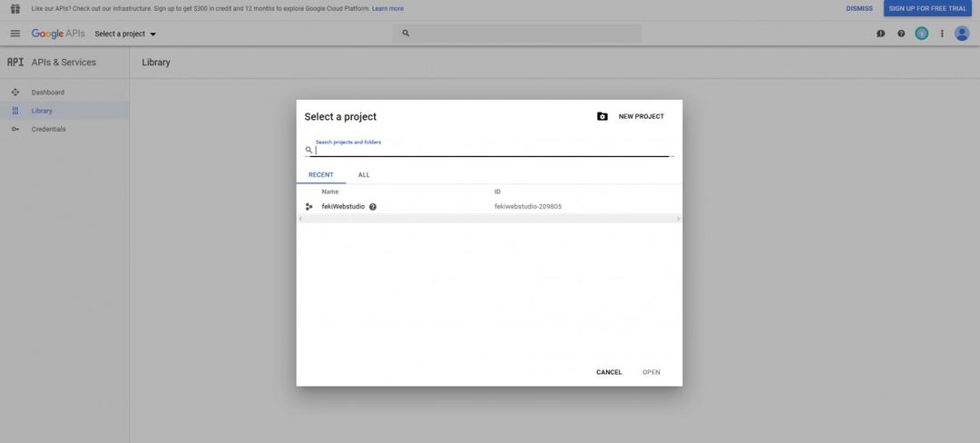Click the APIs & Services heading

[64, 63]
